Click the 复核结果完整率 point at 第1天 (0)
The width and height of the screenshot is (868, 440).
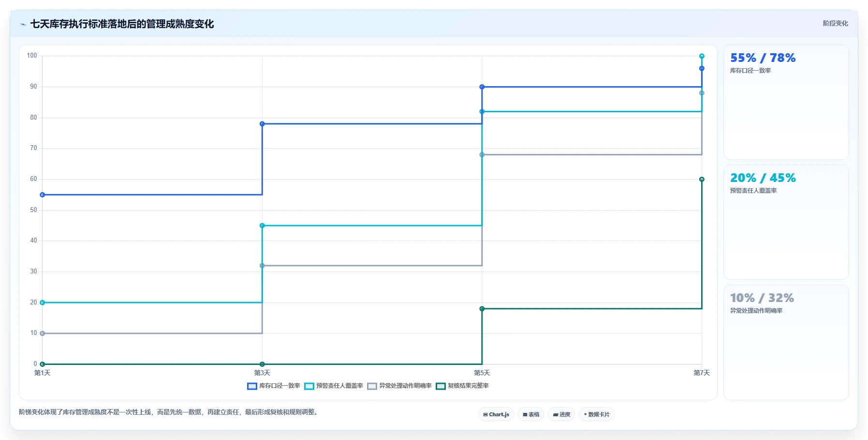point(43,364)
